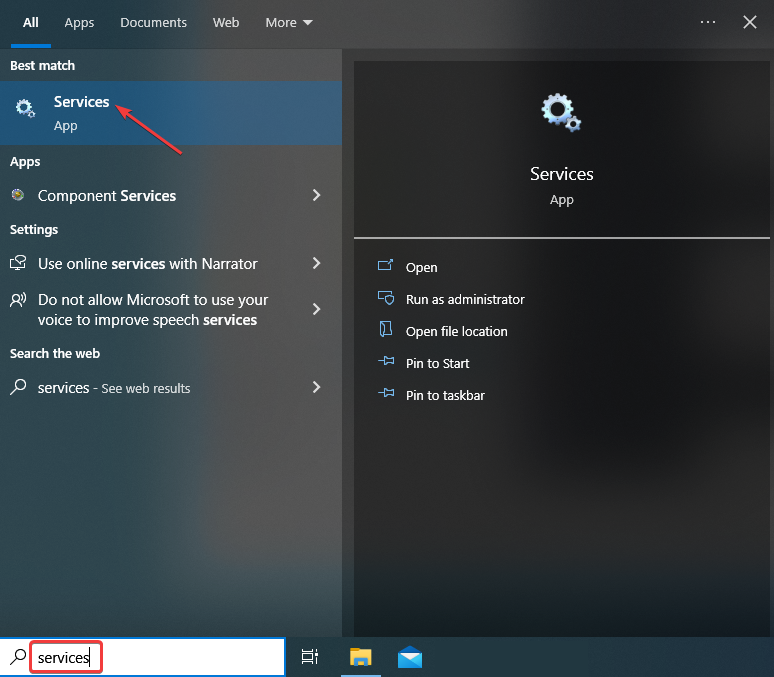Click the Open file location icon
Viewport: 774px width, 677px height.
(386, 329)
